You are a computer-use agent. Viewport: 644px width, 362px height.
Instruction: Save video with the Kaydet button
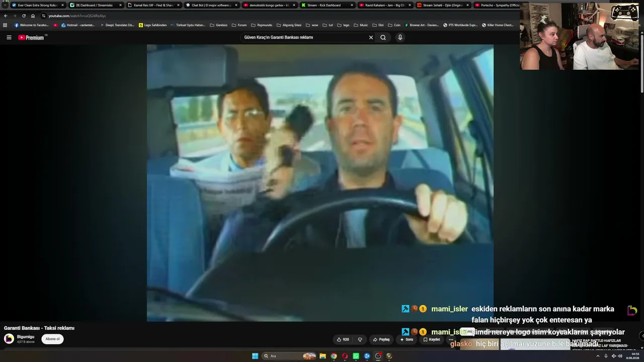(432, 339)
